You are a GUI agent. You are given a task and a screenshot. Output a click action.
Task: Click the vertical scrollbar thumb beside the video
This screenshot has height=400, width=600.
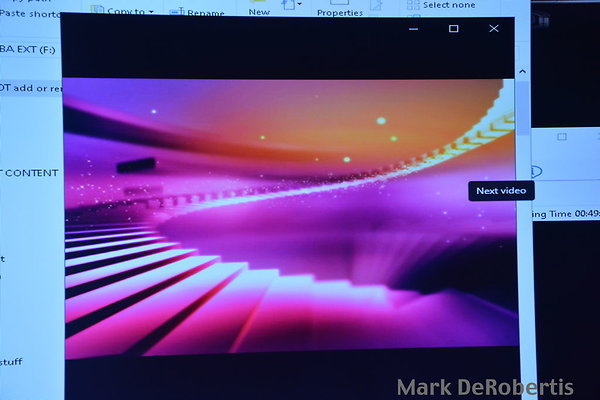click(x=522, y=107)
